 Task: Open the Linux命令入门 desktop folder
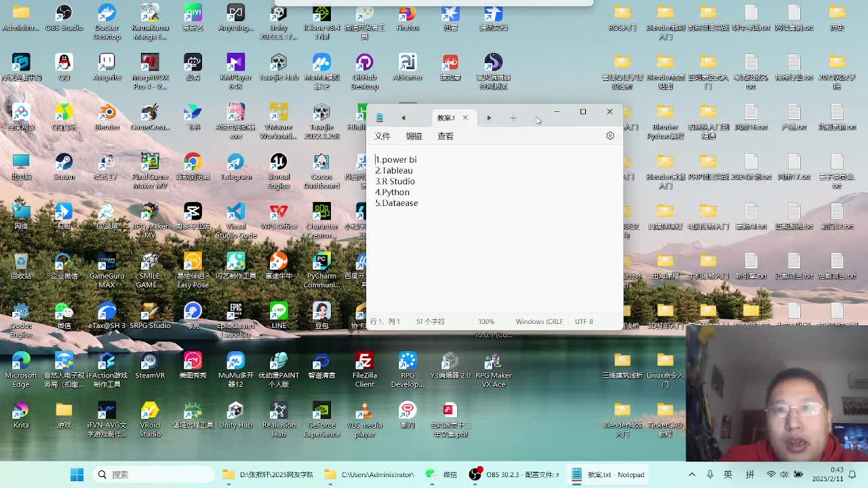pos(665,368)
